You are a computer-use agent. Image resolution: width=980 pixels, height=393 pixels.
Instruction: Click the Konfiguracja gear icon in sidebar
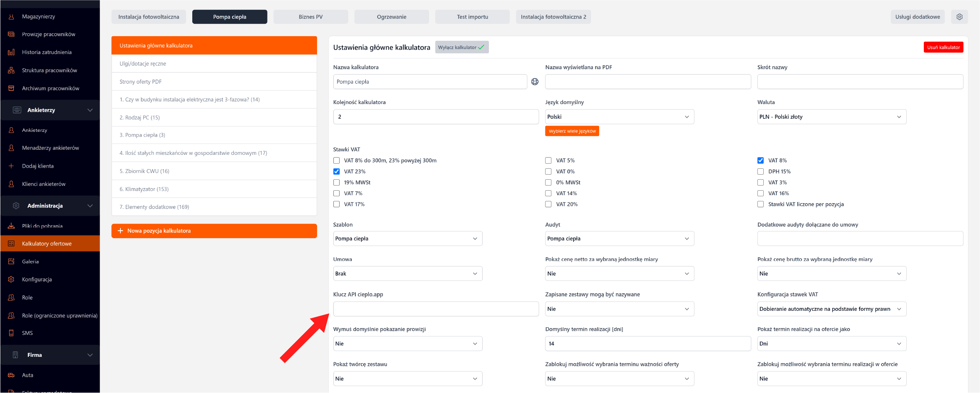tap(11, 279)
